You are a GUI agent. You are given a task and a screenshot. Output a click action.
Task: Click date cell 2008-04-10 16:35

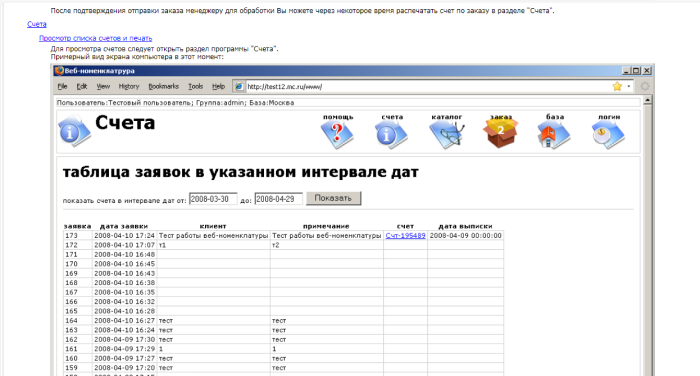(x=125, y=292)
